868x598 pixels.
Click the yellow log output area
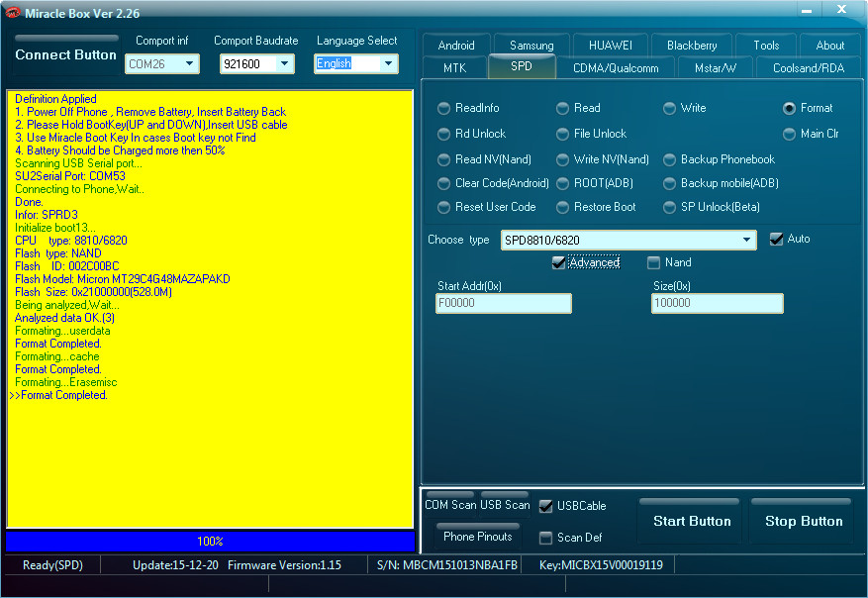211,309
